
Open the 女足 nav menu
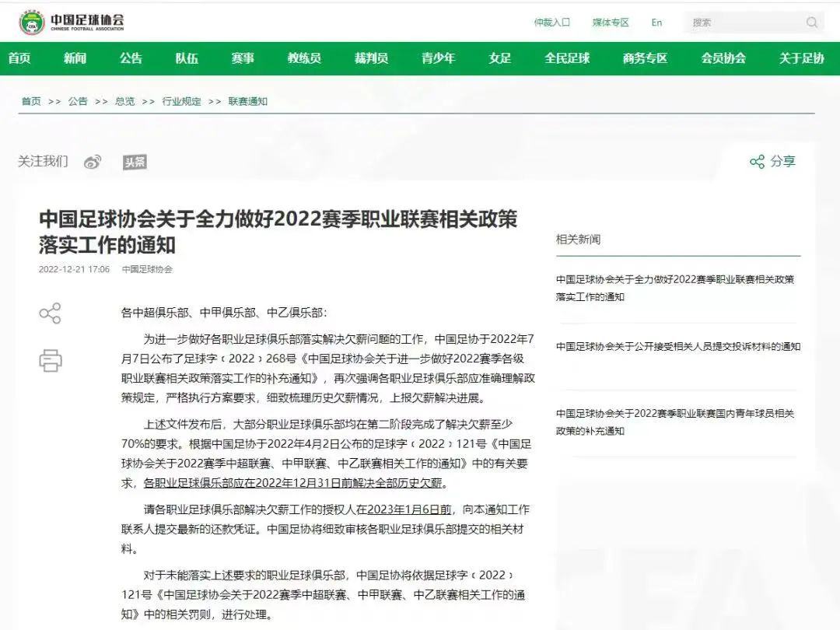tap(500, 58)
